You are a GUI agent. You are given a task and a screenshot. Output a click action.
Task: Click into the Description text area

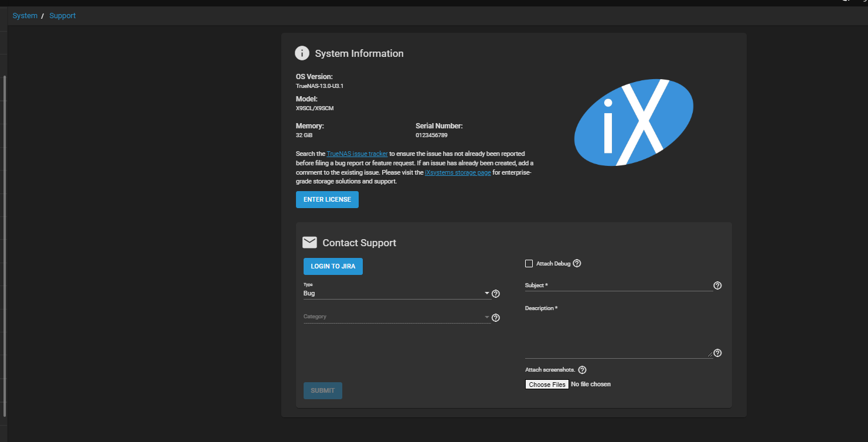click(619, 335)
